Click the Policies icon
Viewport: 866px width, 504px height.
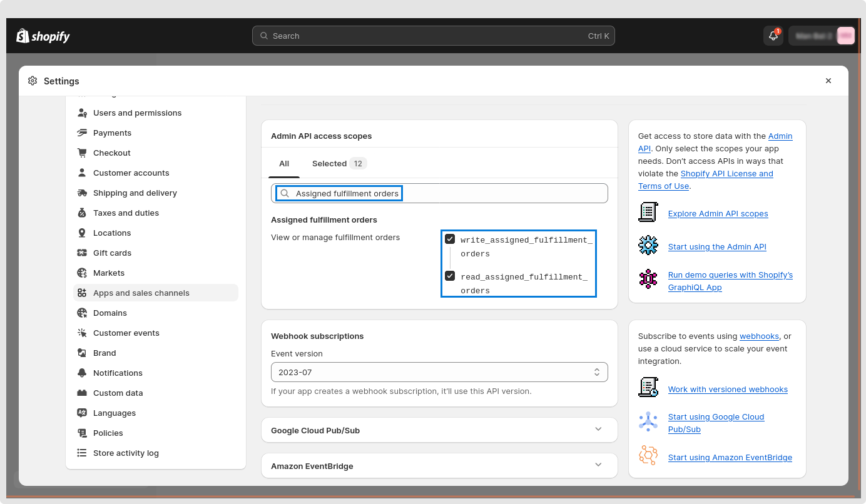(x=82, y=433)
